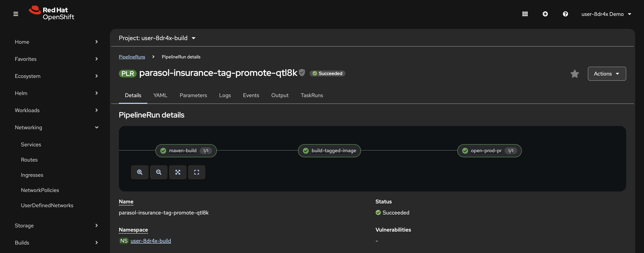Screen dimensions: 644x253
Task: Open the help question mark icon
Action: coord(565,14)
